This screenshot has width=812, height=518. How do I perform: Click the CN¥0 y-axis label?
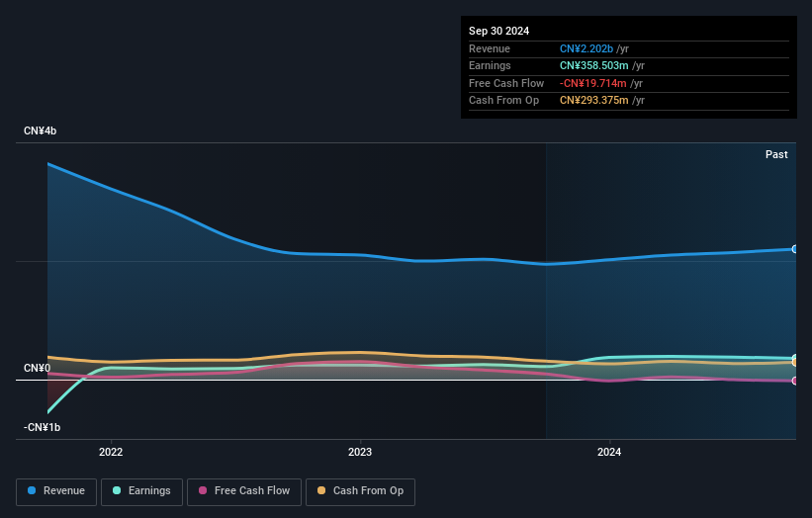38,368
